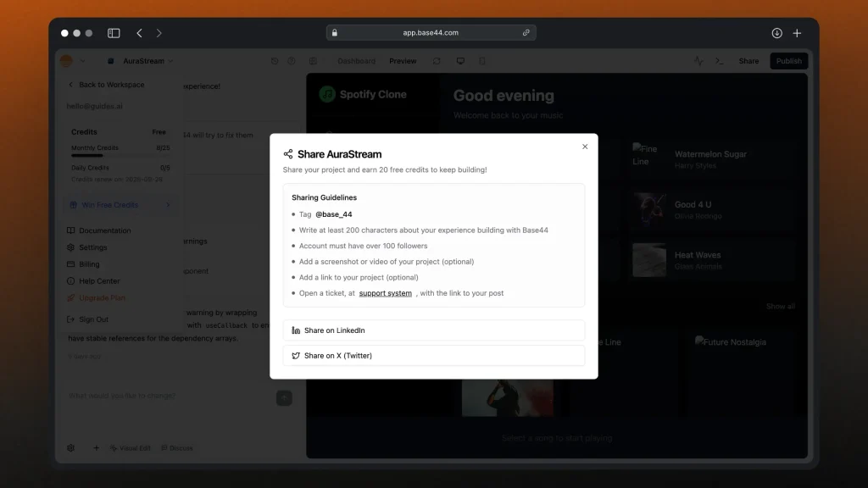Sign Out of the account

pyautogui.click(x=88, y=319)
